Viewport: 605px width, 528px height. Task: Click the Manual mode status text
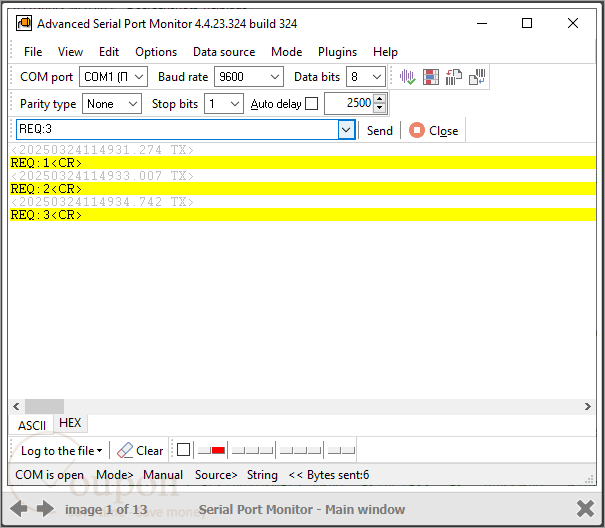(163, 474)
